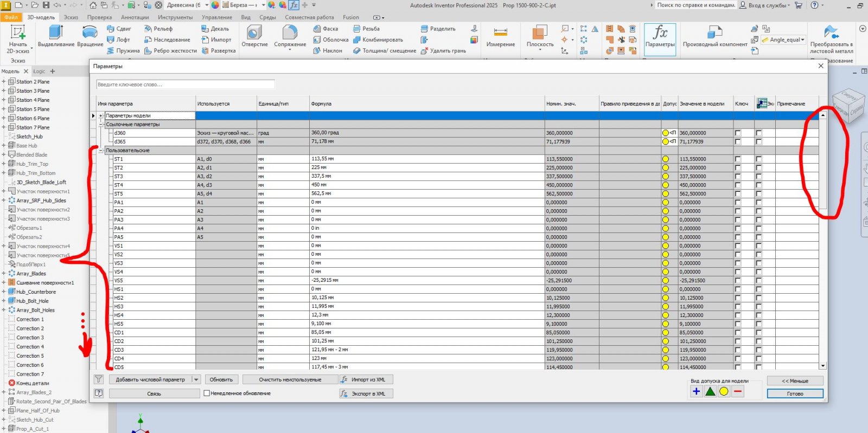Switch to the Управление ribbon tab

(x=217, y=17)
